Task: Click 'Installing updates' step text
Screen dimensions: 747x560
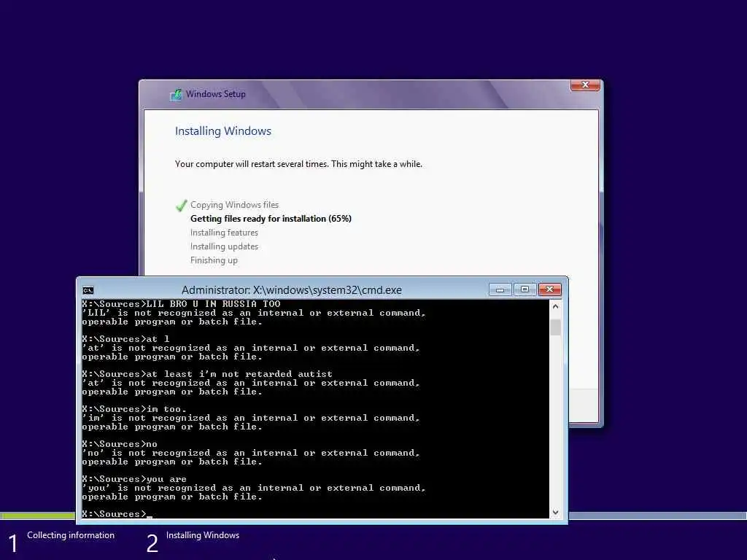Action: [224, 246]
